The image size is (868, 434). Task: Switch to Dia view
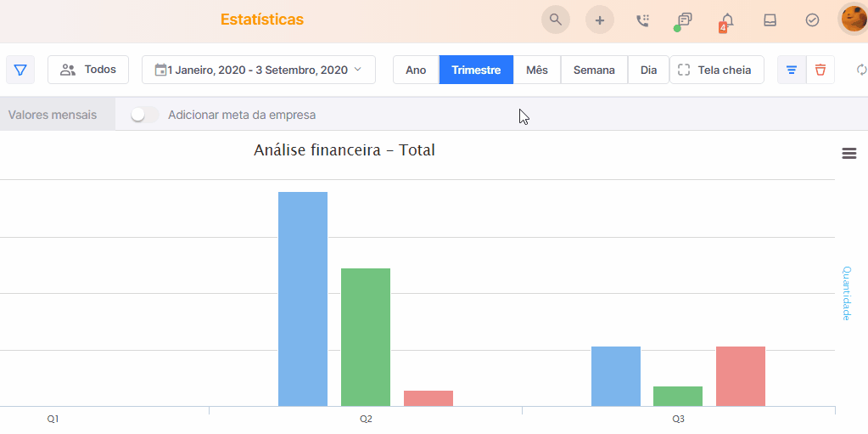point(648,70)
